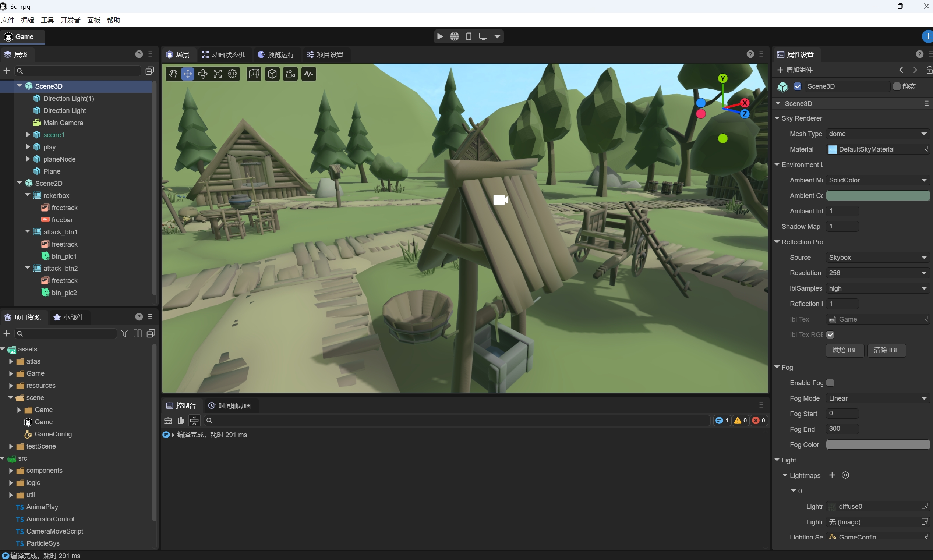
Task: Uncheck the Ibl Tex RGBD checkbox
Action: [830, 335]
